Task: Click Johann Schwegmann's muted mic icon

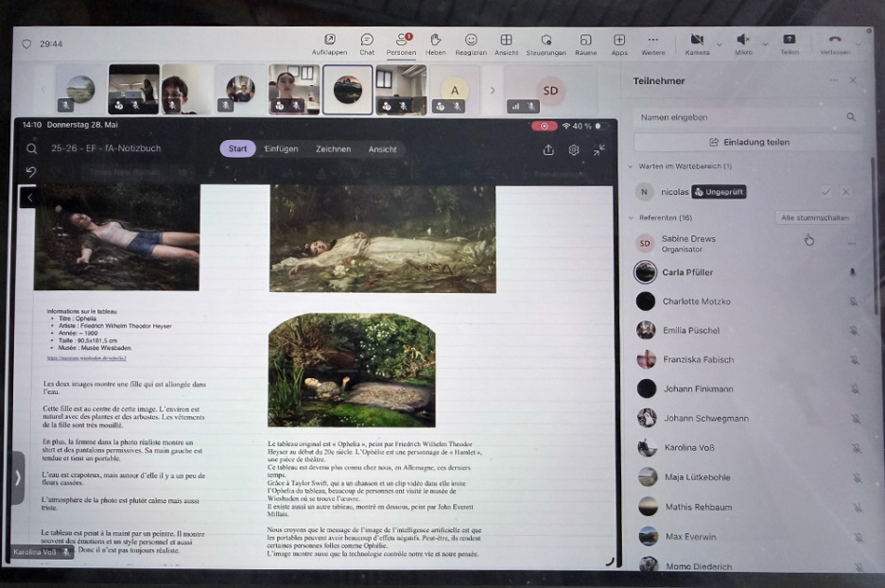Action: pos(856,419)
